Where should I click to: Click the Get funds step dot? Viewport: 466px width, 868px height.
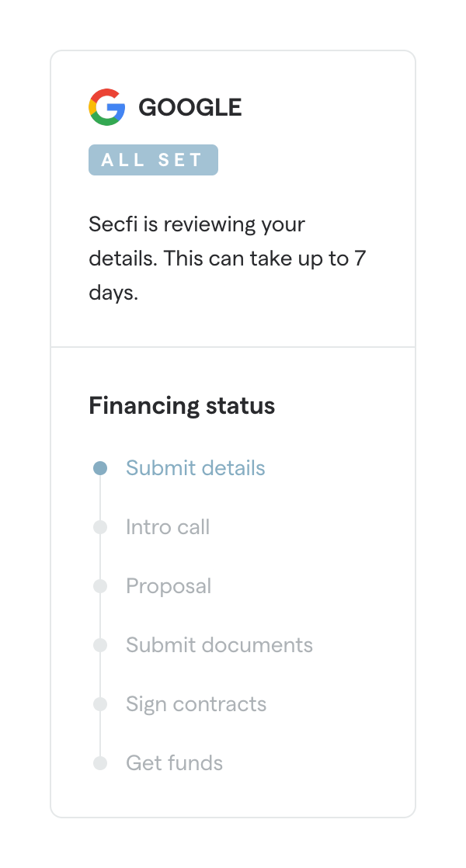pos(100,763)
